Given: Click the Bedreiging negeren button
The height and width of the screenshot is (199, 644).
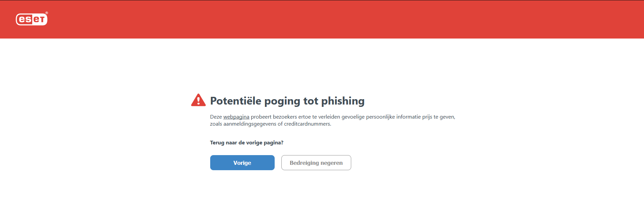Looking at the screenshot, I should click(x=316, y=163).
